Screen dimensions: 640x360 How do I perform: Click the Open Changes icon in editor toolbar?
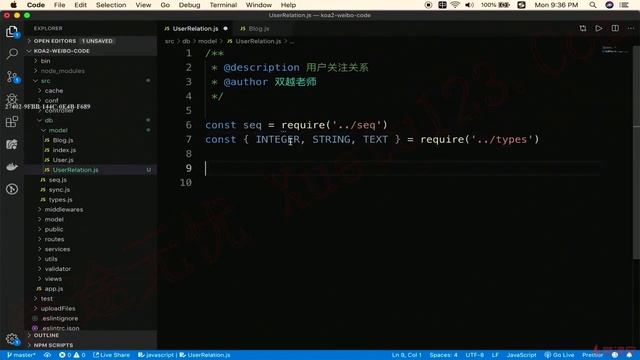click(x=583, y=28)
